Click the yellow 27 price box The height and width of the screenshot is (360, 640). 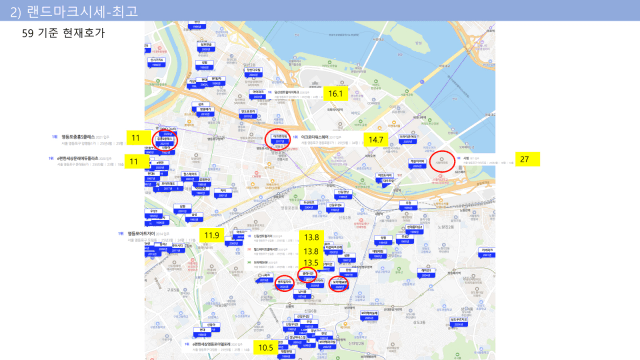[527, 159]
